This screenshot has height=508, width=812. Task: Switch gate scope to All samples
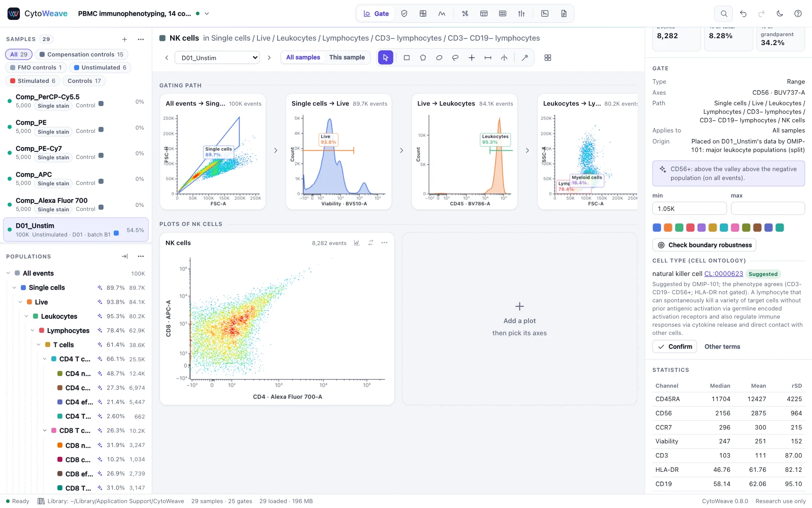click(x=303, y=57)
